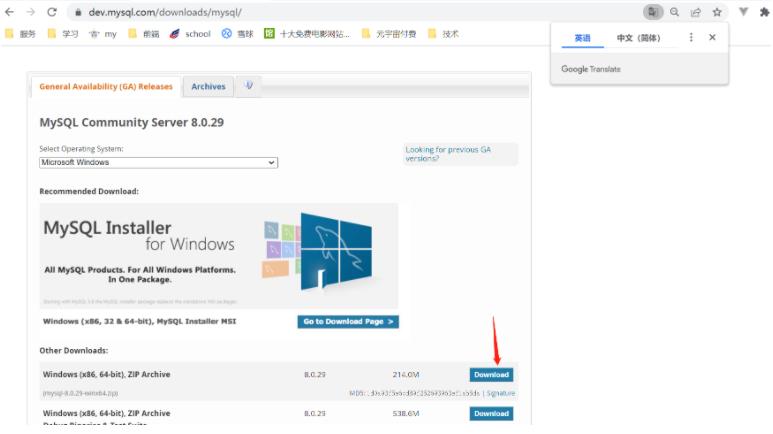Click the Go to Download Page button
The width and height of the screenshot is (773, 434).
point(348,322)
